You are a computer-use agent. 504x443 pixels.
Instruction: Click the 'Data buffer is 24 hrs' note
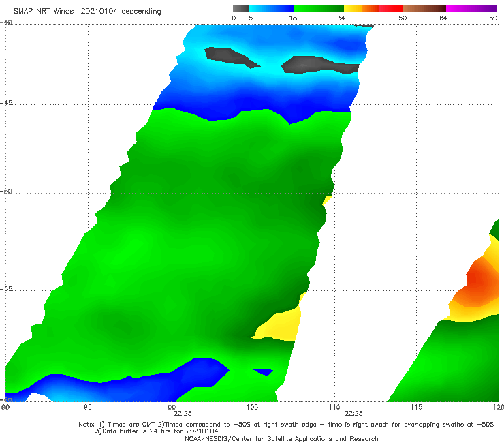pos(157,431)
